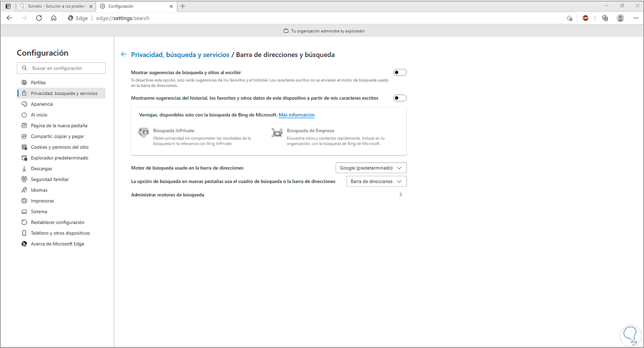Open Teléfono y otros dispositivos section
644x348 pixels.
pos(61,233)
